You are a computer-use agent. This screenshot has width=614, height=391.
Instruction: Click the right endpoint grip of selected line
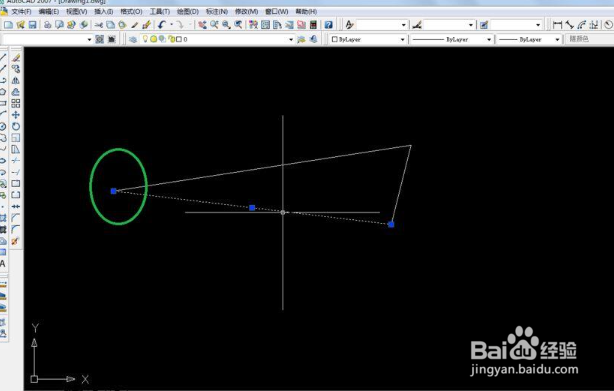click(x=391, y=224)
